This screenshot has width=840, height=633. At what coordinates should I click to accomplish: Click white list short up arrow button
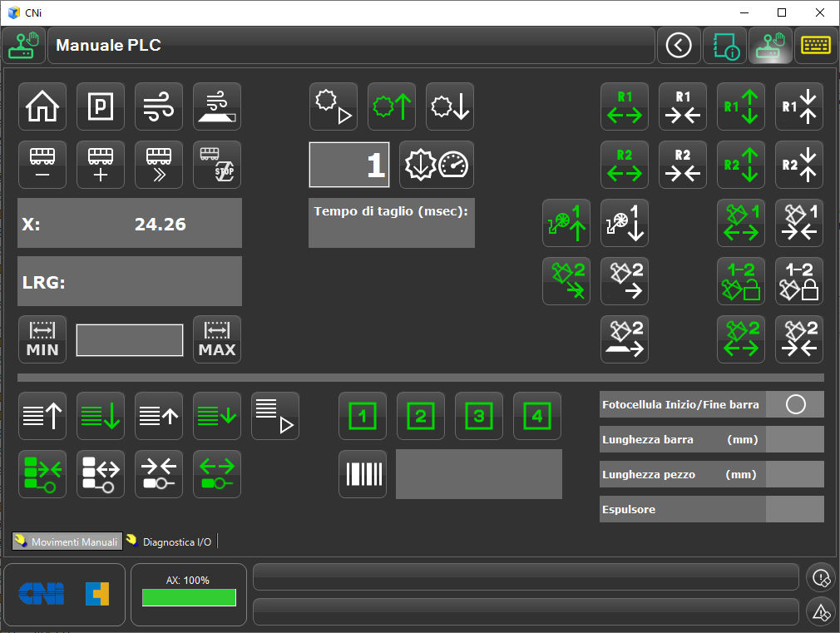(159, 416)
